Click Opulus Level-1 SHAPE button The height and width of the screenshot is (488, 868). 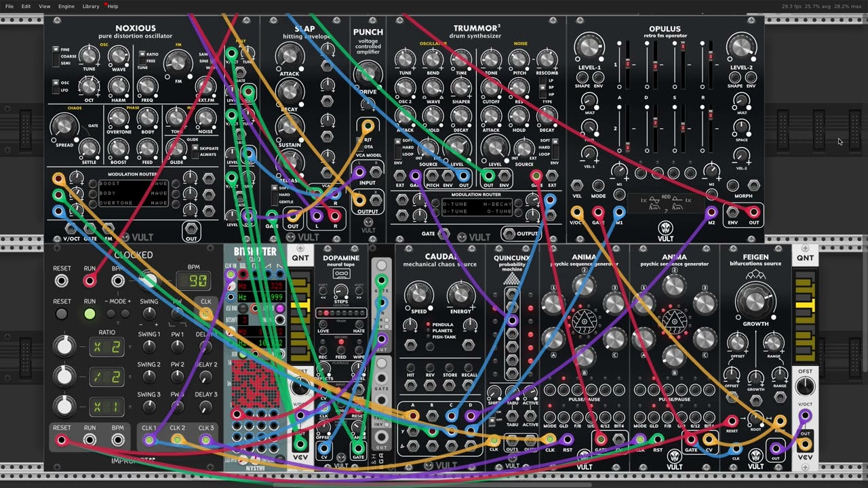click(582, 77)
